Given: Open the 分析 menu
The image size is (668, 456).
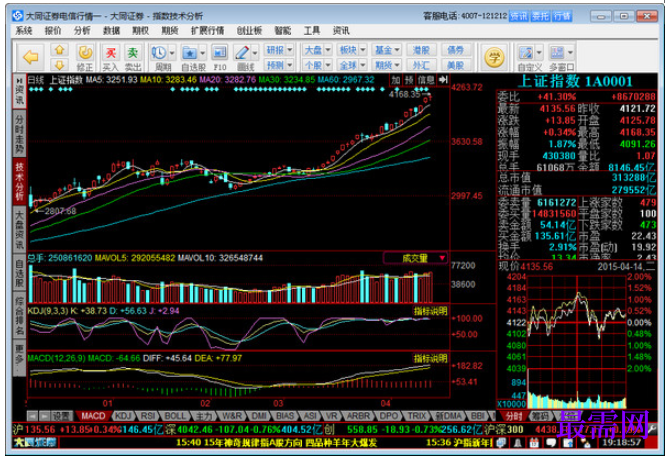Looking at the screenshot, I should click(x=82, y=31).
